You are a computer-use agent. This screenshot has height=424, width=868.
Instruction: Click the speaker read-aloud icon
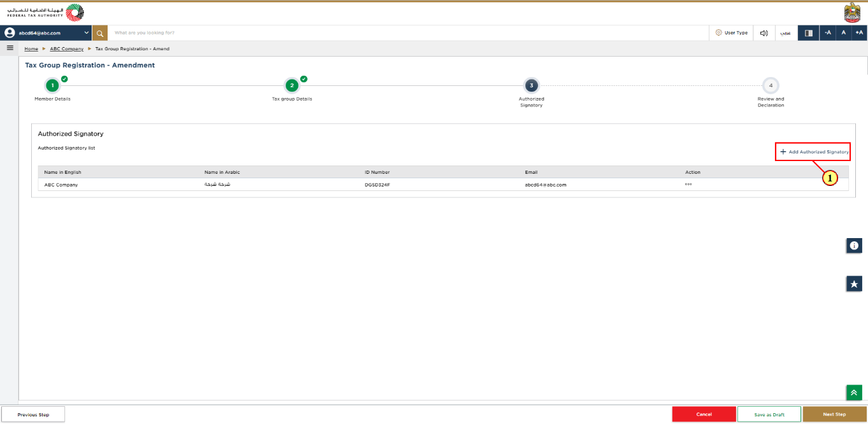[764, 32]
